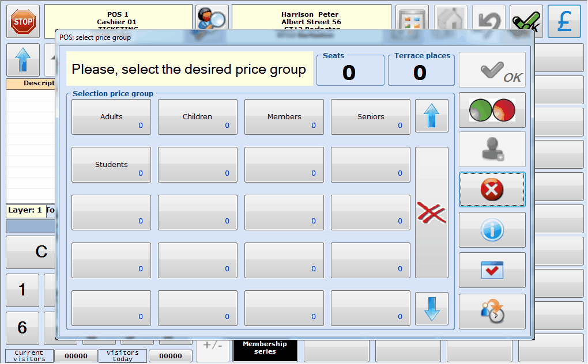588x364 pixels.
Task: Click the pound currency icon
Action: point(564,21)
